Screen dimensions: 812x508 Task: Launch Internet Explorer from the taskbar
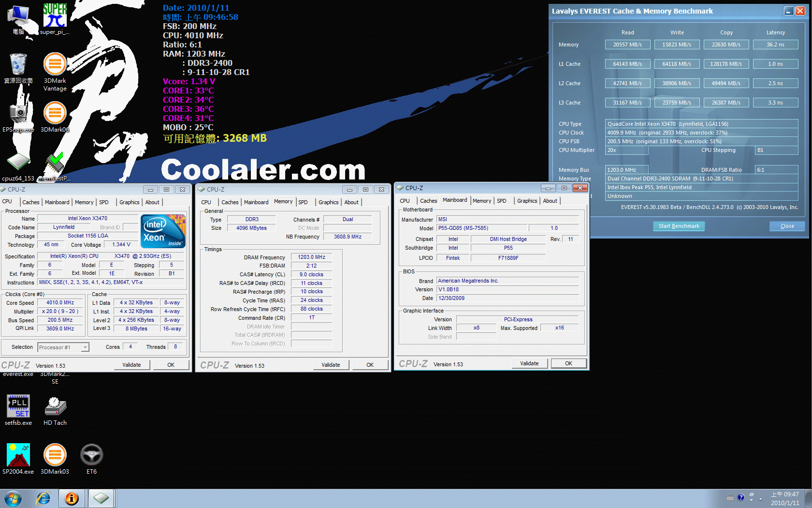point(43,498)
